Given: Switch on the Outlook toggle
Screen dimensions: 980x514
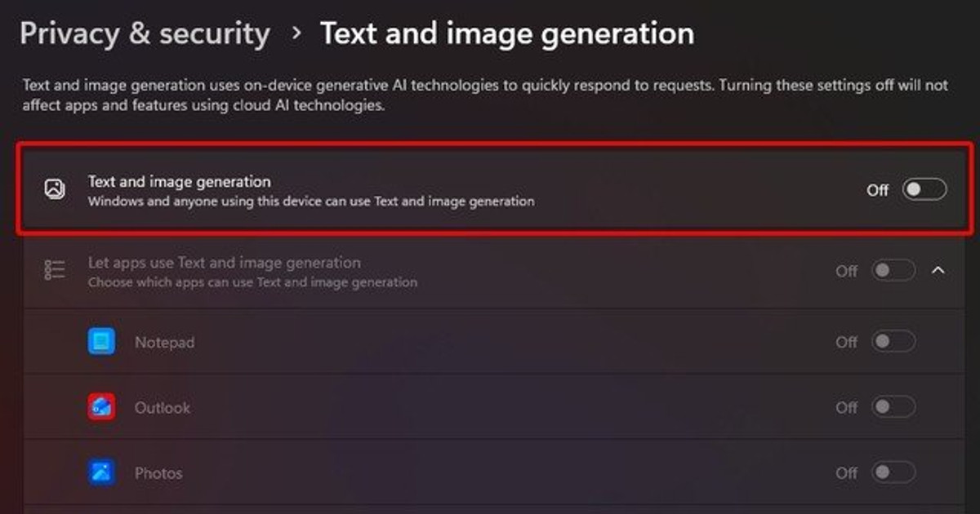Looking at the screenshot, I should 893,406.
